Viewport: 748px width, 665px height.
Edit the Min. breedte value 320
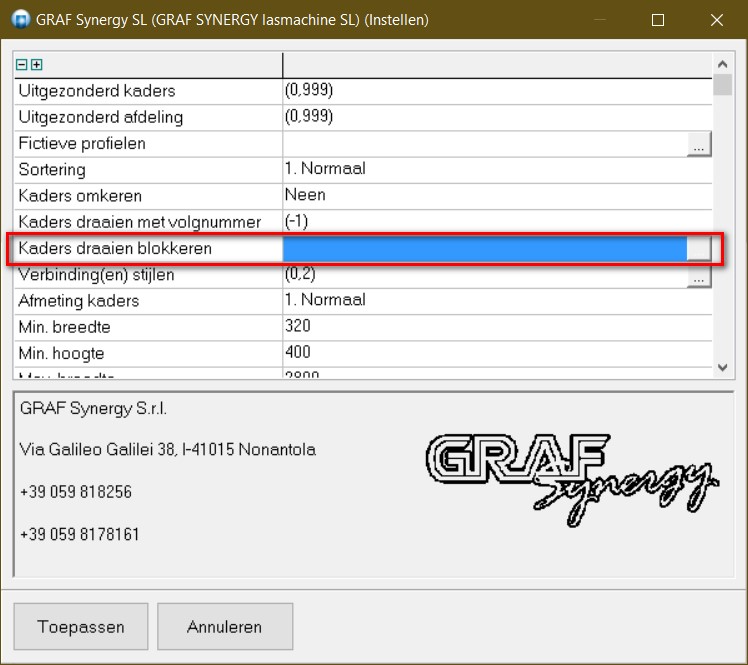point(497,327)
